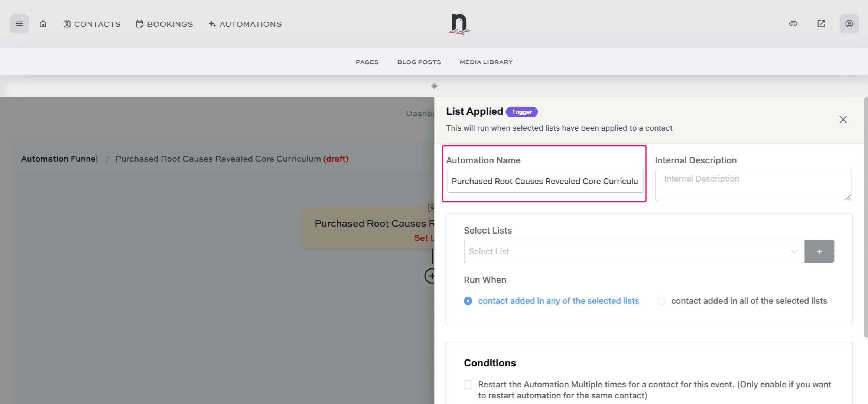The image size is (868, 404).
Task: Enable Restart the Automation Multiple times checkbox
Action: (468, 384)
